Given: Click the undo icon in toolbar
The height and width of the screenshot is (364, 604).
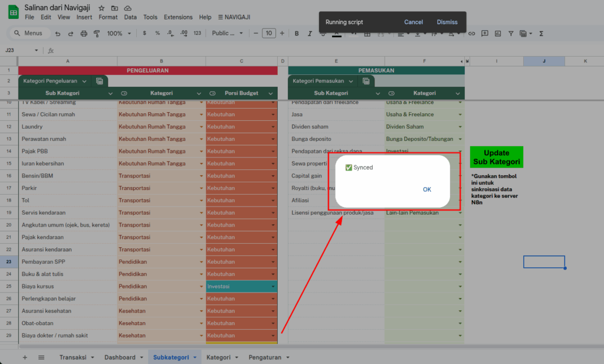Looking at the screenshot, I should [58, 34].
